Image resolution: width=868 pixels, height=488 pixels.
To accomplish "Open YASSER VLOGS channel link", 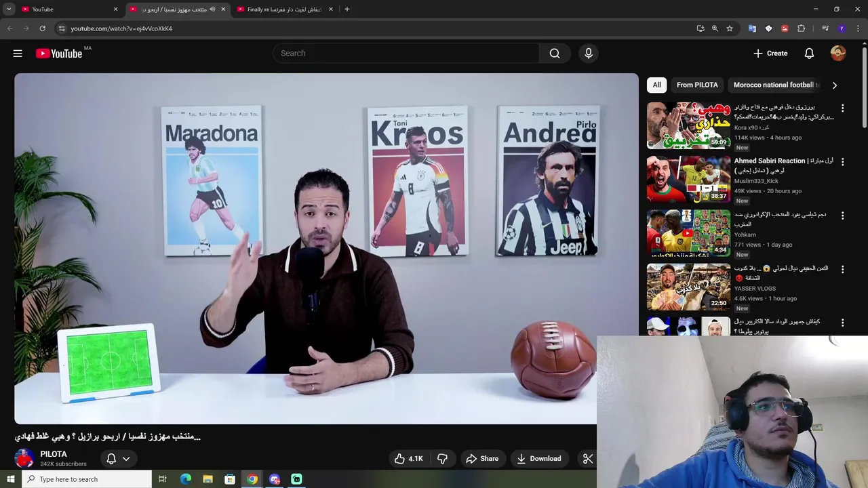I will coord(755,289).
